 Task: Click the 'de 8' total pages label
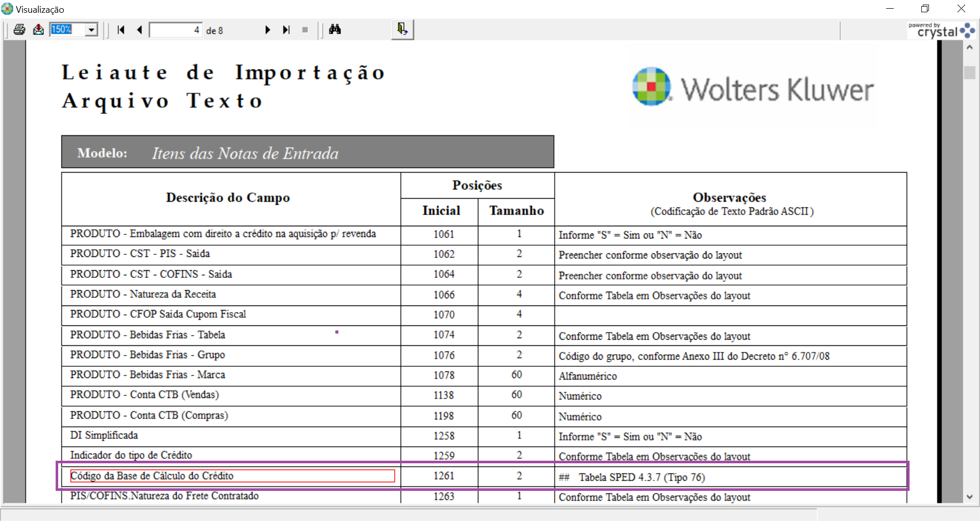click(214, 31)
